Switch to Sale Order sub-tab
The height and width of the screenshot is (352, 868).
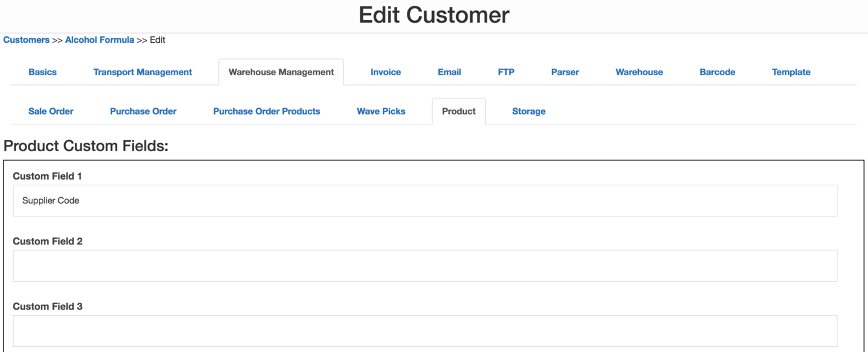pyautogui.click(x=51, y=111)
